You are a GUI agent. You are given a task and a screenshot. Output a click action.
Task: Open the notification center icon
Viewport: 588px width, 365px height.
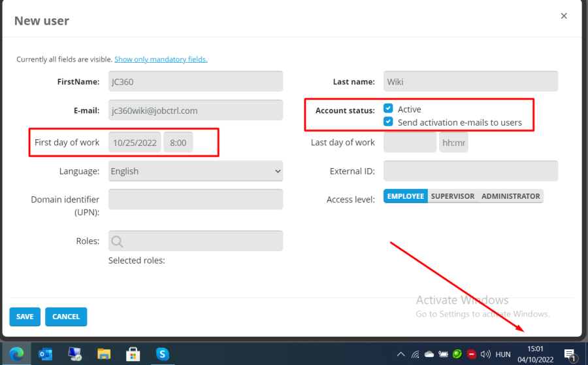point(570,355)
